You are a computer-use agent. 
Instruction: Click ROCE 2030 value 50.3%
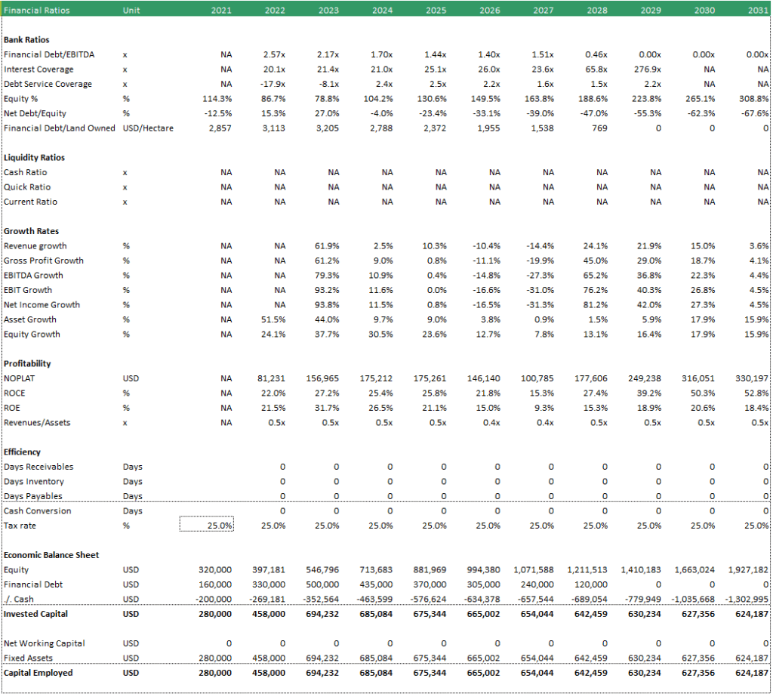coord(703,393)
